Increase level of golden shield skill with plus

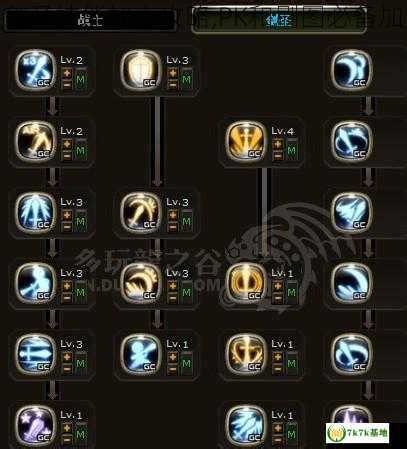(x=173, y=73)
